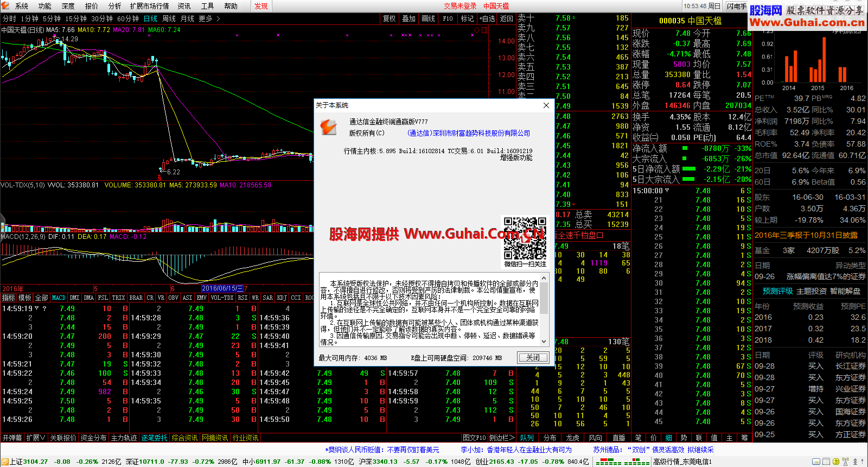The width and height of the screenshot is (868, 467).
Task: Open the 综合资讯 bottom tab
Action: point(185,438)
